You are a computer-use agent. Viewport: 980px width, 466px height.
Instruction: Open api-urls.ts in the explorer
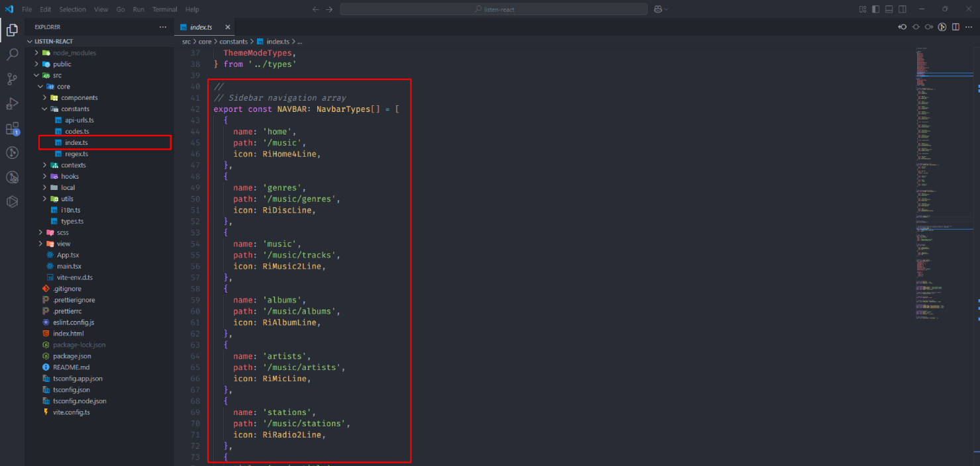pos(79,120)
